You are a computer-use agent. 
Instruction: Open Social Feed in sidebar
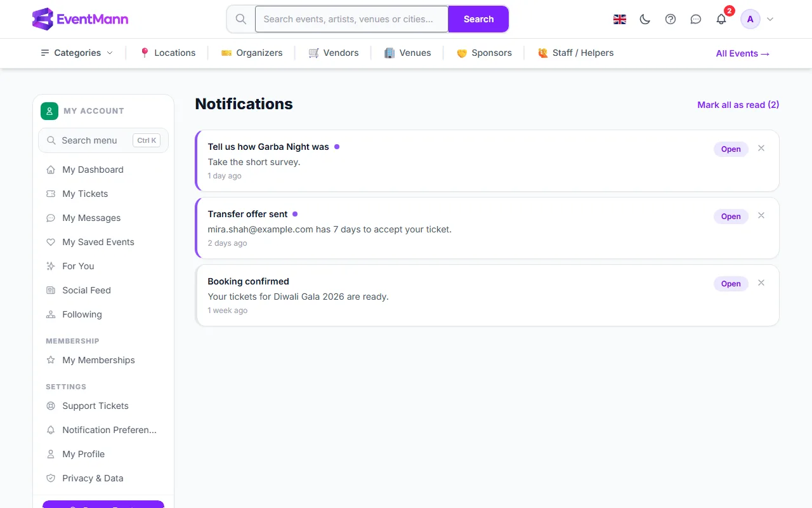pyautogui.click(x=103, y=290)
